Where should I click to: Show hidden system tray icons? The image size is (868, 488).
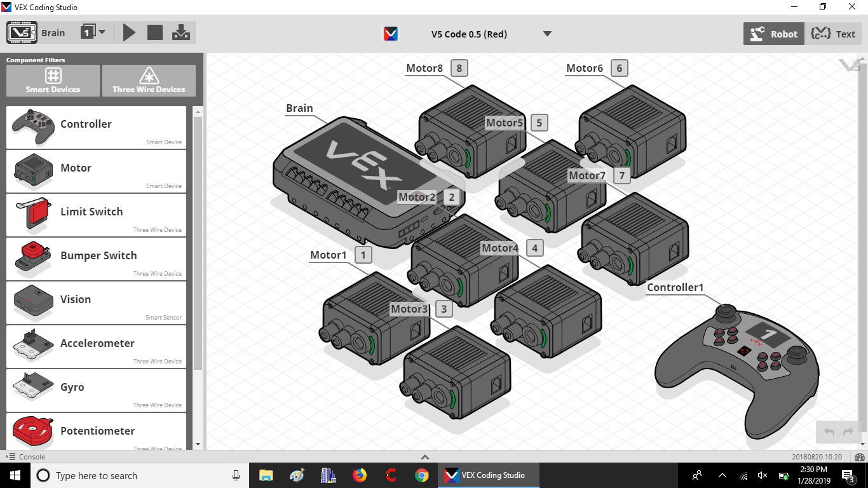pyautogui.click(x=722, y=475)
